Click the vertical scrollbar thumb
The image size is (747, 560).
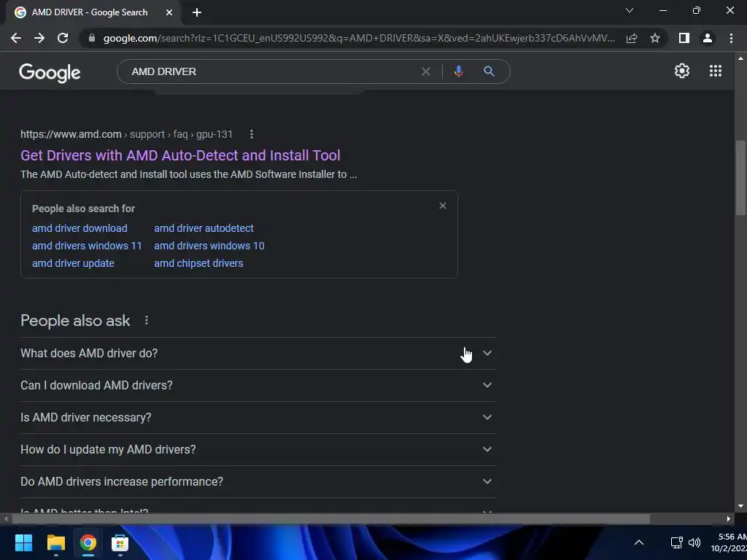click(x=740, y=178)
